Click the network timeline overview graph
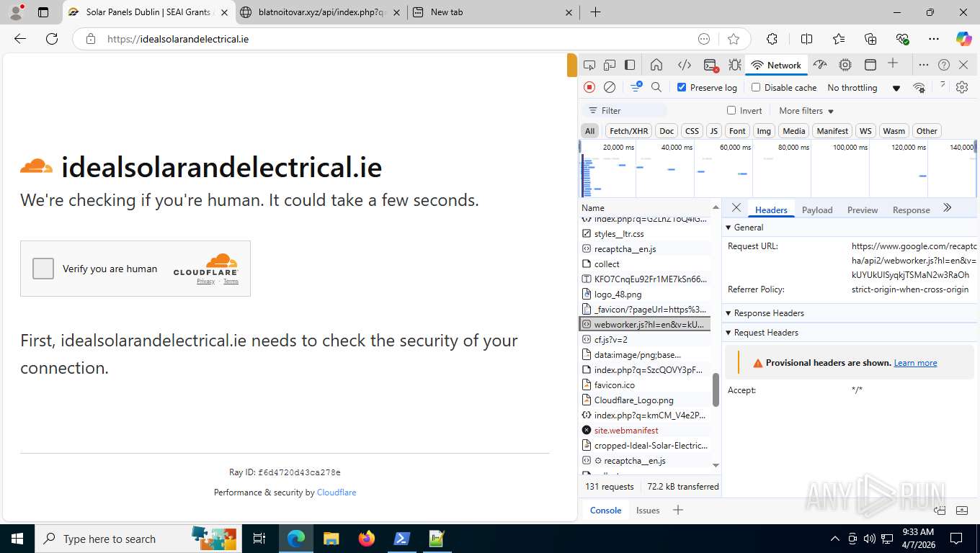 778,168
